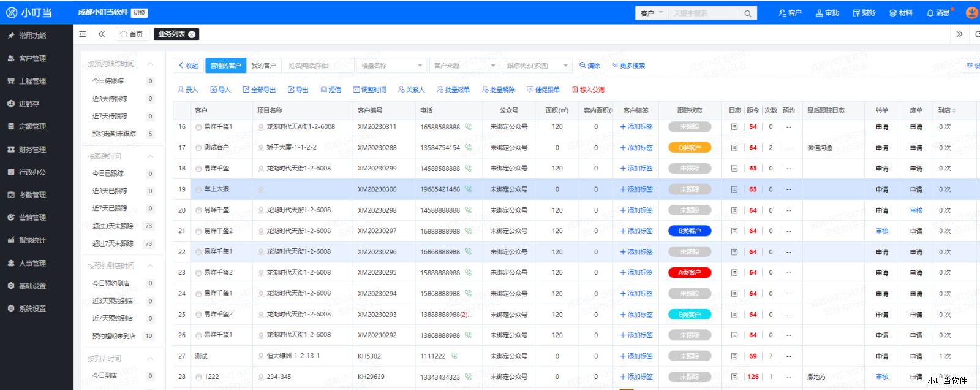
Task: Filter by 超过3天未跟踪
Action: (122, 226)
